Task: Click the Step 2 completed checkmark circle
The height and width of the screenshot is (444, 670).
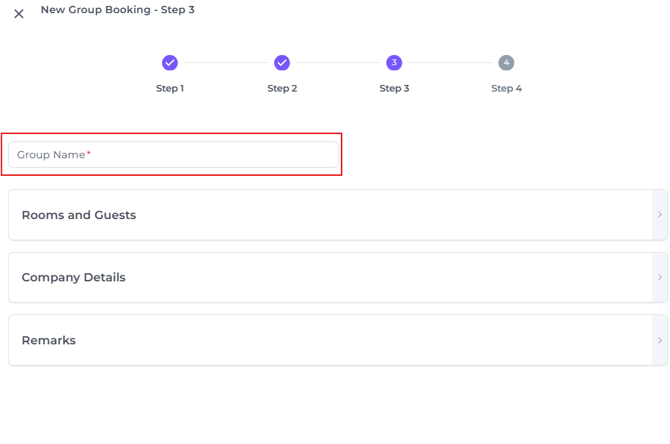Action: coord(282,63)
